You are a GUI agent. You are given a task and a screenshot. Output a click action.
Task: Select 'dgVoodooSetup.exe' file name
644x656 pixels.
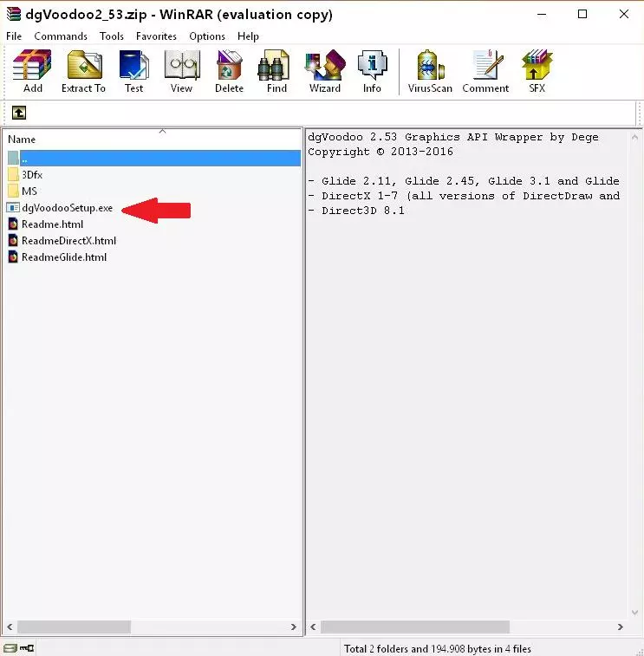tap(68, 208)
